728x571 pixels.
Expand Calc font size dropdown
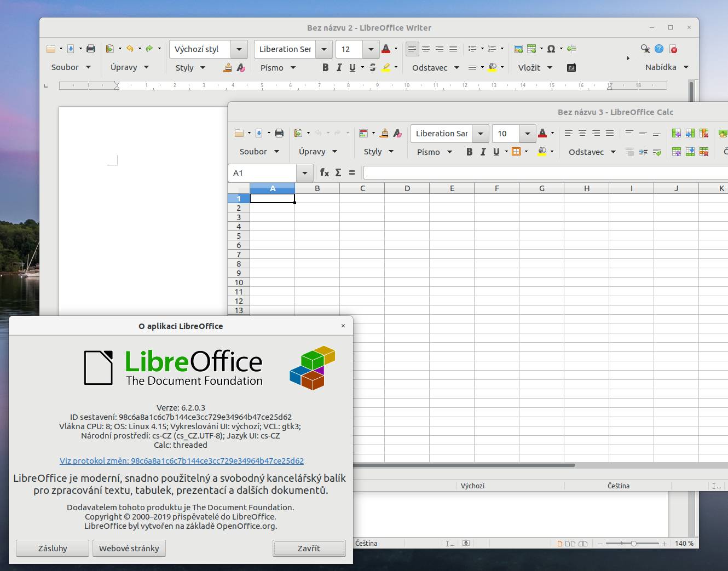click(528, 134)
